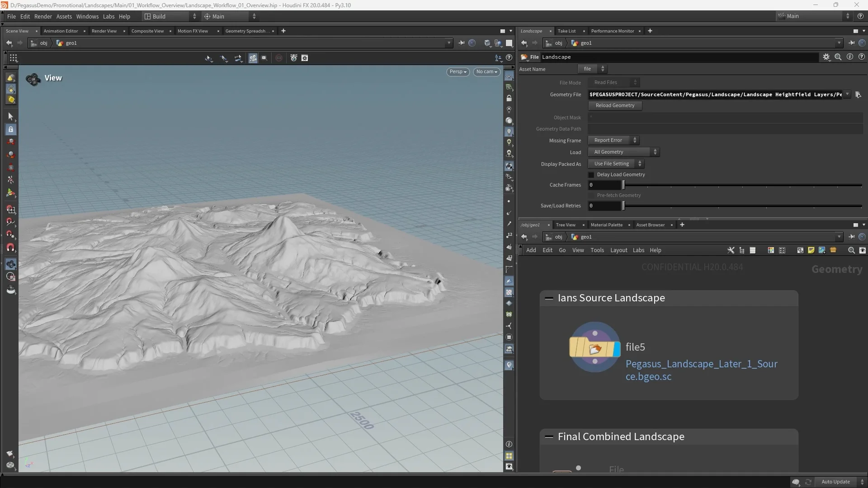Switch to the Performance Monitor tab
The width and height of the screenshot is (868, 488).
pos(613,31)
